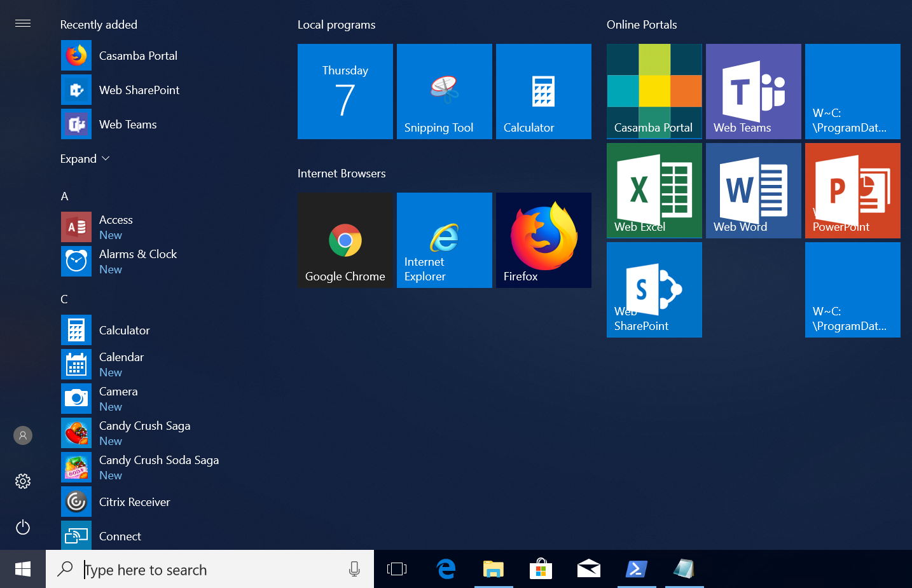Launch Internet Explorer from Internet Browsers
This screenshot has height=588, width=912.
(x=444, y=240)
